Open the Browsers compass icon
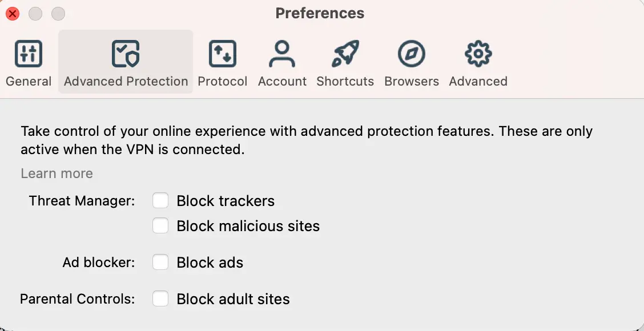 pos(412,53)
